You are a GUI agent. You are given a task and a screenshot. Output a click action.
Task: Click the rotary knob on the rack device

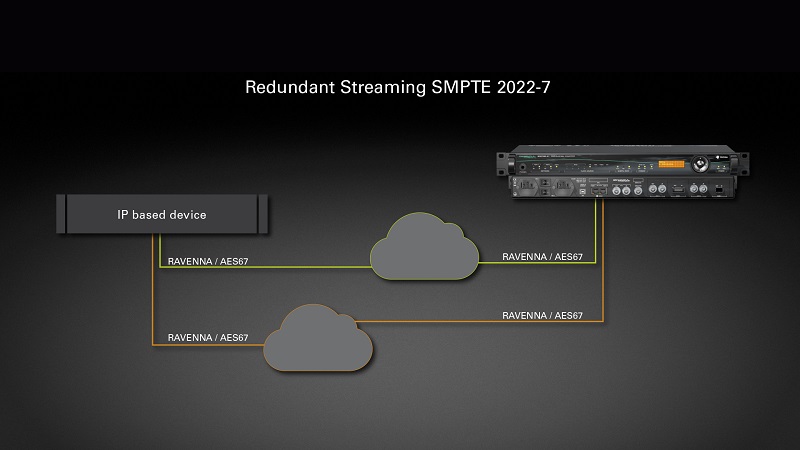[x=699, y=164]
